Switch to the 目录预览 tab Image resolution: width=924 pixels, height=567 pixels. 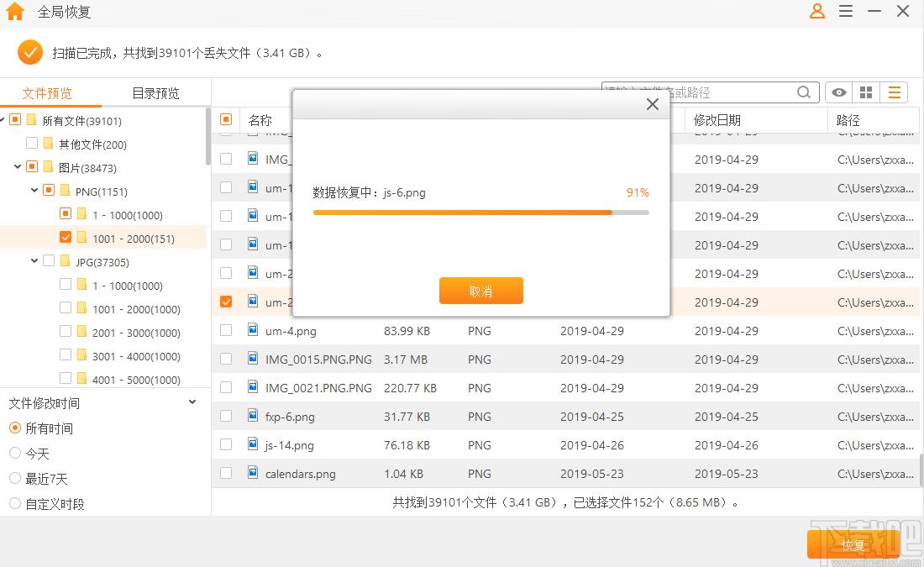(x=155, y=93)
